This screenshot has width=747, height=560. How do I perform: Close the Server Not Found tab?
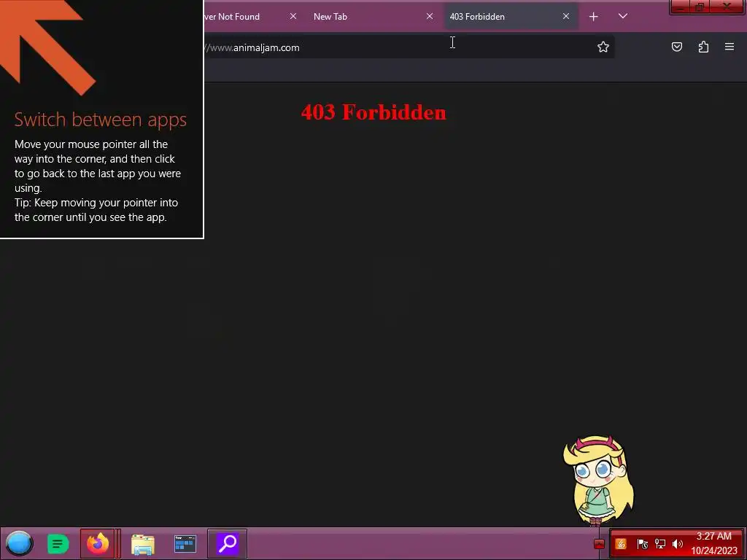(293, 16)
